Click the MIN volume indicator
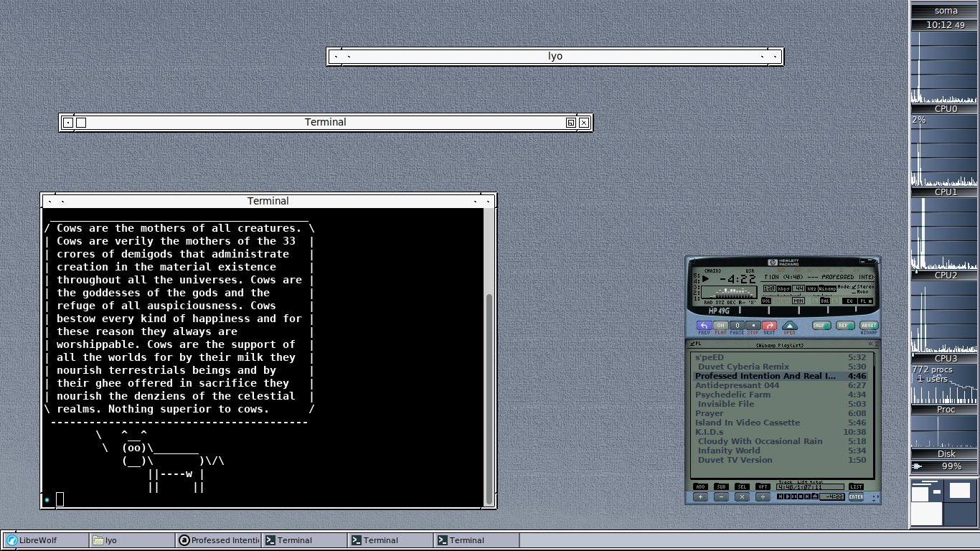The width and height of the screenshot is (980, 551). [798, 301]
